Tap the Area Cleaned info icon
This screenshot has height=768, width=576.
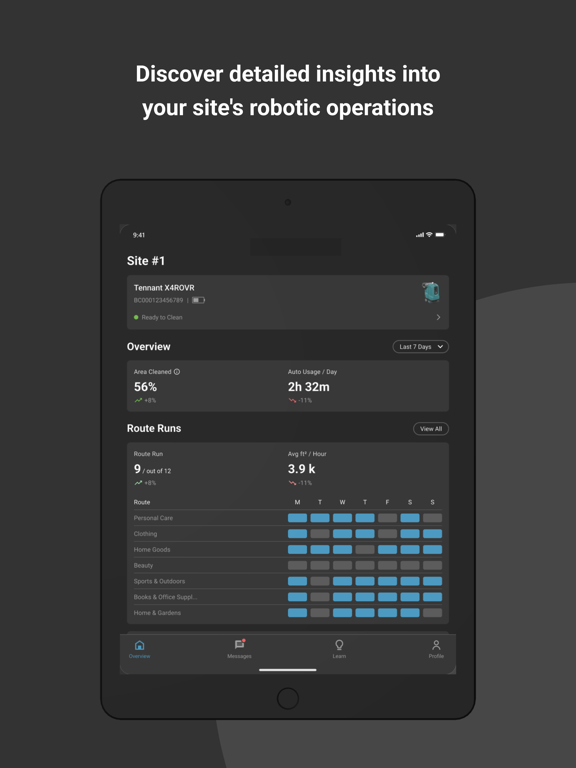coord(177,372)
